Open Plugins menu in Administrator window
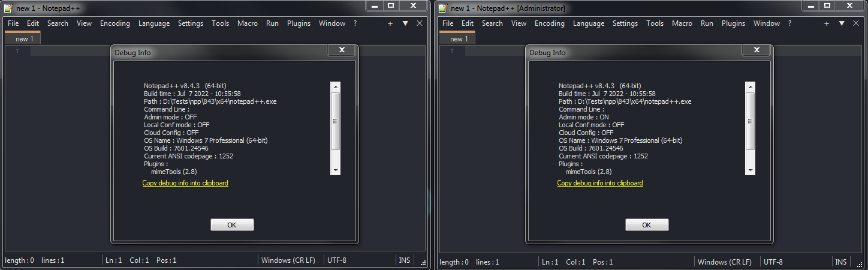The width and height of the screenshot is (868, 270). 733,23
